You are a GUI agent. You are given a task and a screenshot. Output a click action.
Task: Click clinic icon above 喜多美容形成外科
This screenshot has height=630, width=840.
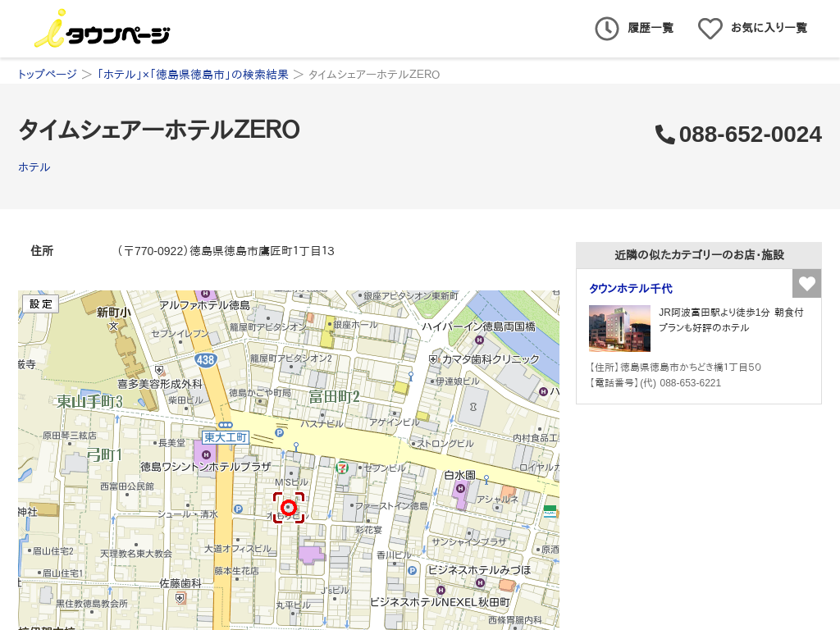159,370
